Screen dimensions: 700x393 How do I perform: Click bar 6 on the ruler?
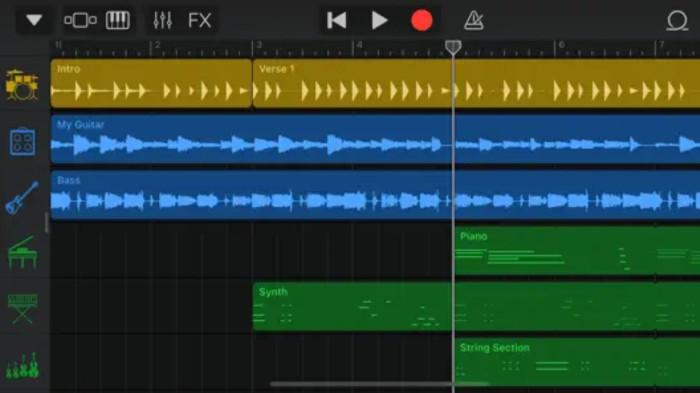562,45
